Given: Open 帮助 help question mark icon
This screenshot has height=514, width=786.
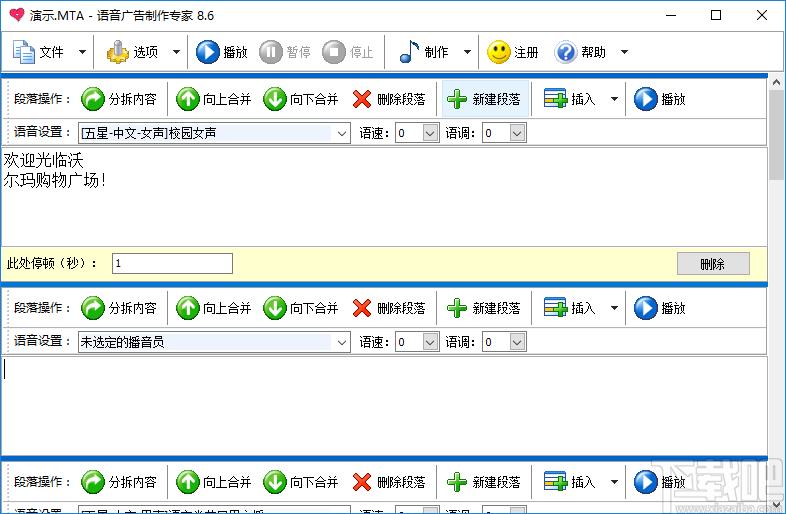Looking at the screenshot, I should click(566, 52).
